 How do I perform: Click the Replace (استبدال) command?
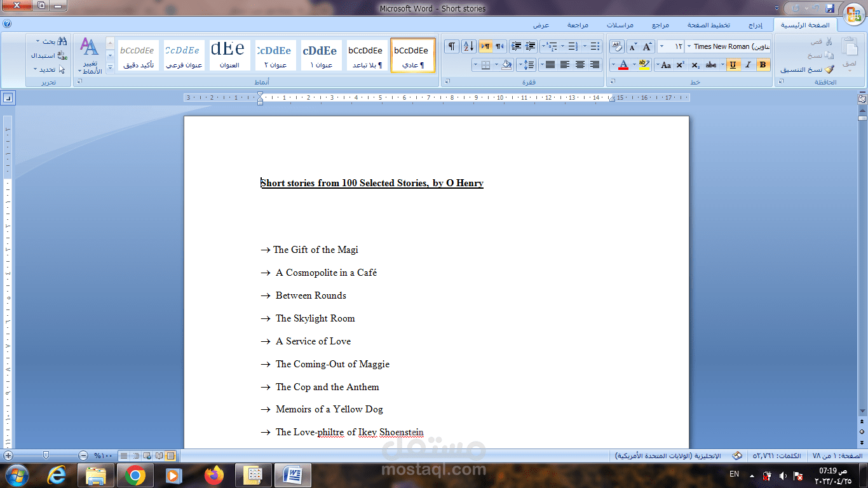pyautogui.click(x=49, y=55)
